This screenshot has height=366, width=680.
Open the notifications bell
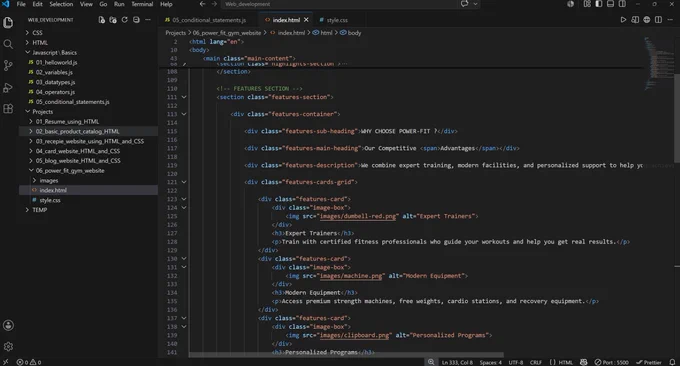[x=672, y=362]
